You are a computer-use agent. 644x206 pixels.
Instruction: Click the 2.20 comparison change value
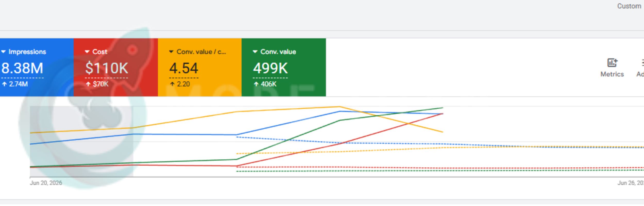183,84
